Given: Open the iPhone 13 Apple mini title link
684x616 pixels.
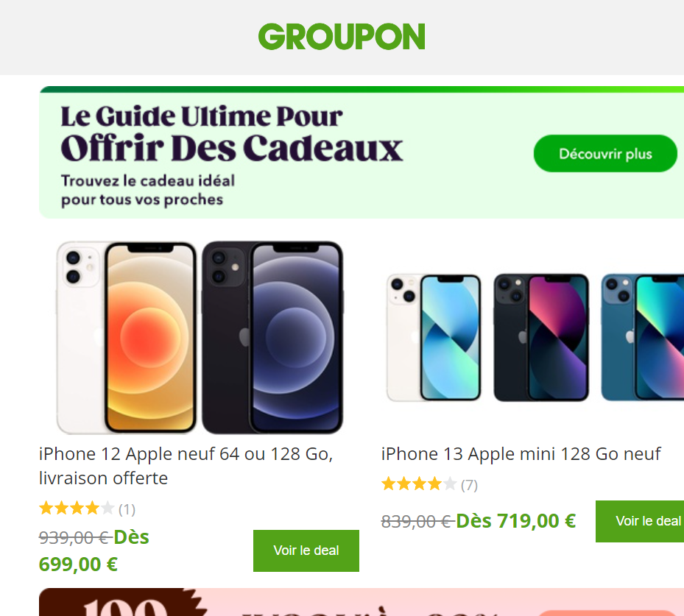Looking at the screenshot, I should 521,454.
